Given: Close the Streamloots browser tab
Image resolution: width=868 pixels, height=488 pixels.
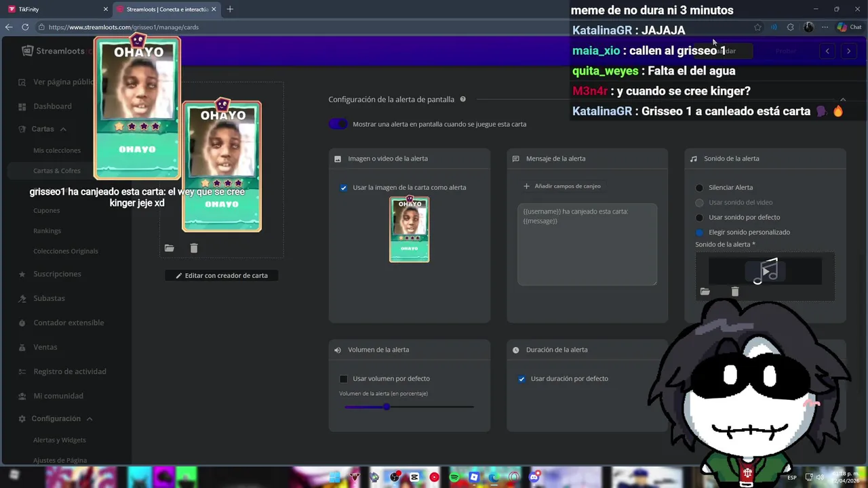Looking at the screenshot, I should (x=214, y=9).
